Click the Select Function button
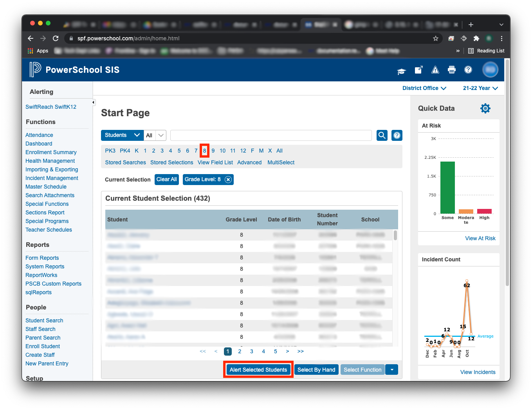The height and width of the screenshot is (410, 532). 362,370
